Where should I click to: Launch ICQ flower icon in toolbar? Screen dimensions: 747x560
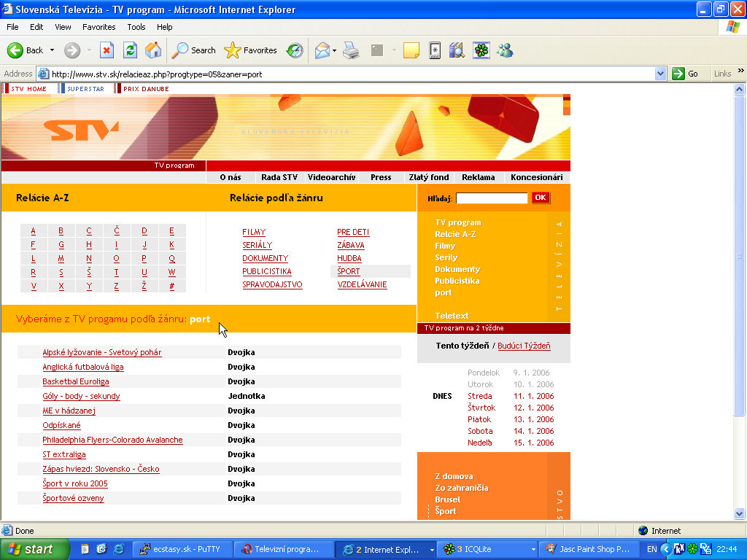pyautogui.click(x=481, y=50)
